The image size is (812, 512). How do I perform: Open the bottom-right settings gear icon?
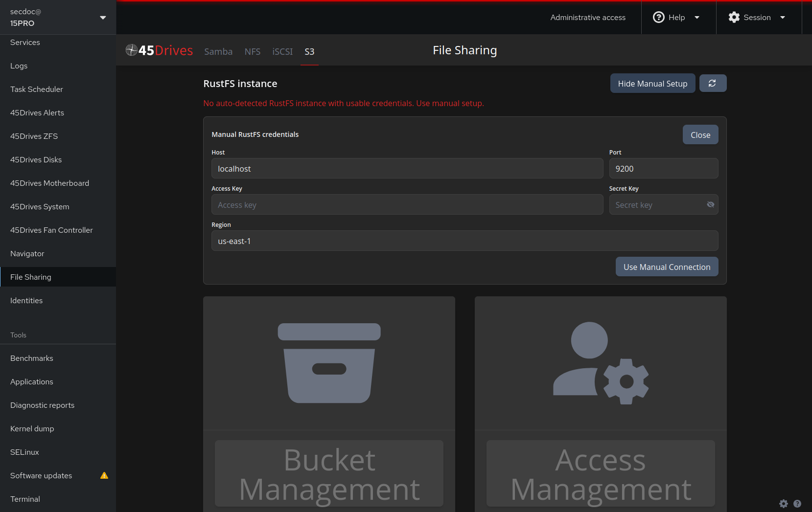(784, 504)
